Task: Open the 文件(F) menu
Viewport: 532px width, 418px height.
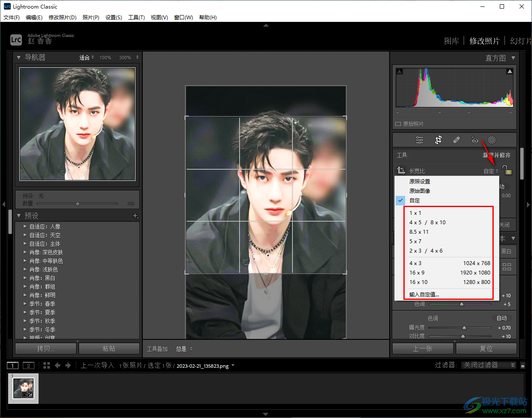Action: 12,18
